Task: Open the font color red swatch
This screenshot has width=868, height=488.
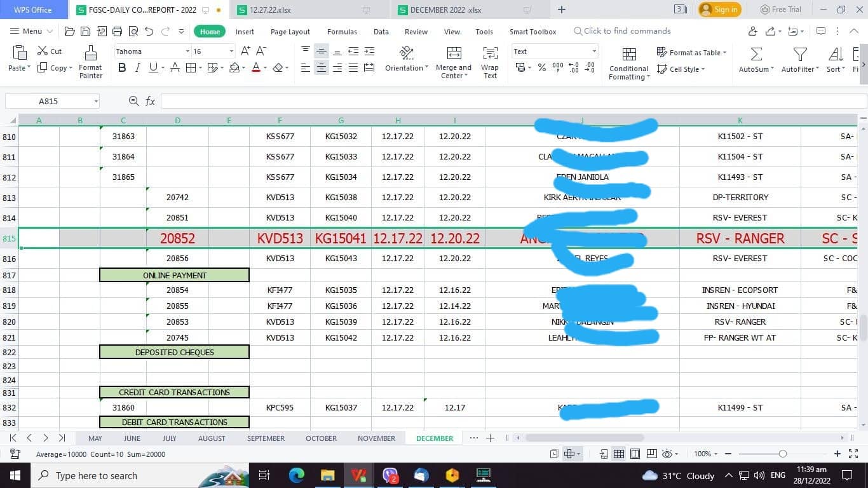Action: [255, 68]
